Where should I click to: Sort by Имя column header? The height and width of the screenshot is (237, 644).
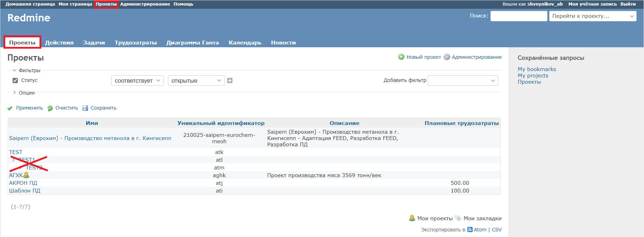click(x=92, y=123)
